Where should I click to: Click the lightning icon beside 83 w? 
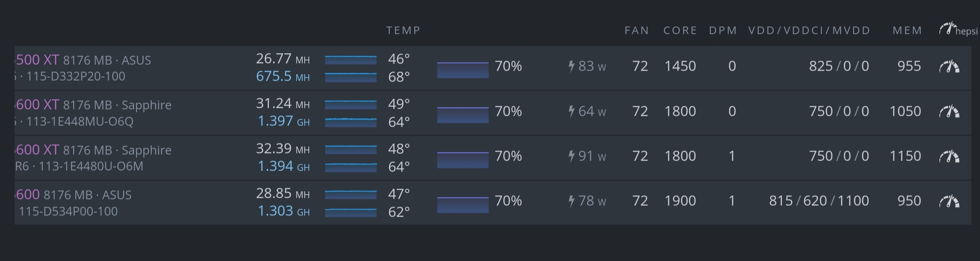571,66
